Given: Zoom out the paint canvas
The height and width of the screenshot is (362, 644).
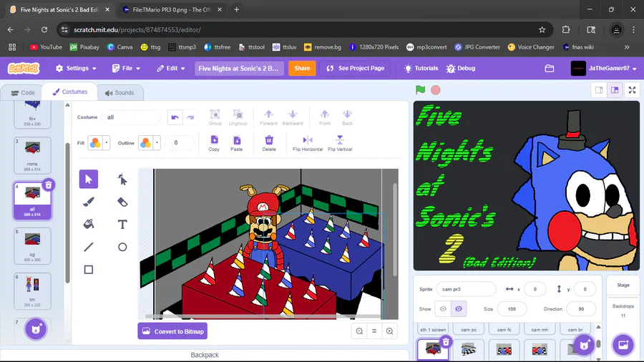Looking at the screenshot, I should click(359, 331).
